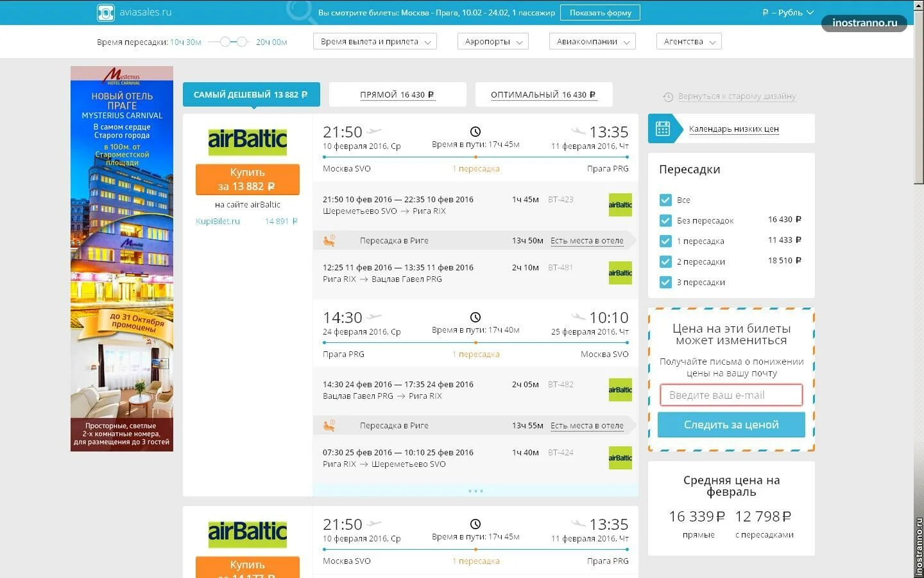The height and width of the screenshot is (578, 924).
Task: Click the airBaltic logo on flight BT-481
Action: [620, 273]
